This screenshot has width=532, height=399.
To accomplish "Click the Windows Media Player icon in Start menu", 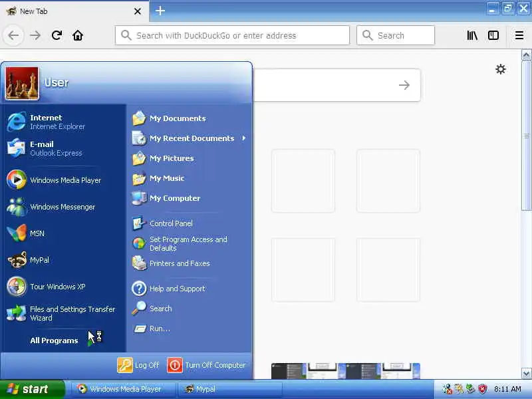I will pyautogui.click(x=16, y=180).
